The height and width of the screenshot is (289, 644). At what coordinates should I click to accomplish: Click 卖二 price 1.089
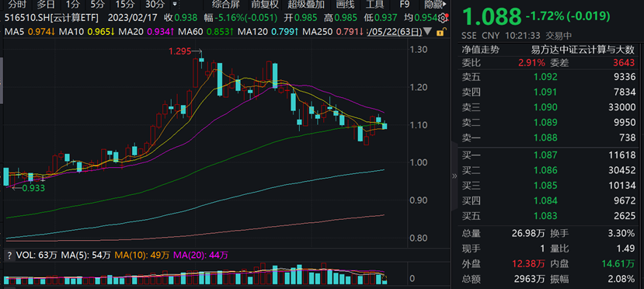coord(545,122)
